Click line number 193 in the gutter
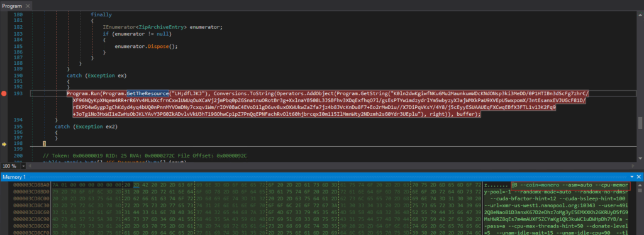644x235 pixels. pyautogui.click(x=18, y=94)
